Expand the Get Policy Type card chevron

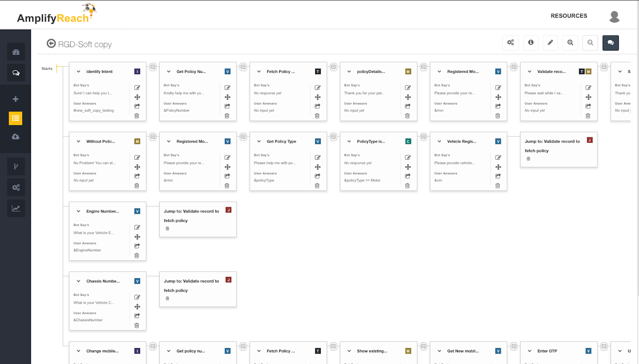(259, 141)
